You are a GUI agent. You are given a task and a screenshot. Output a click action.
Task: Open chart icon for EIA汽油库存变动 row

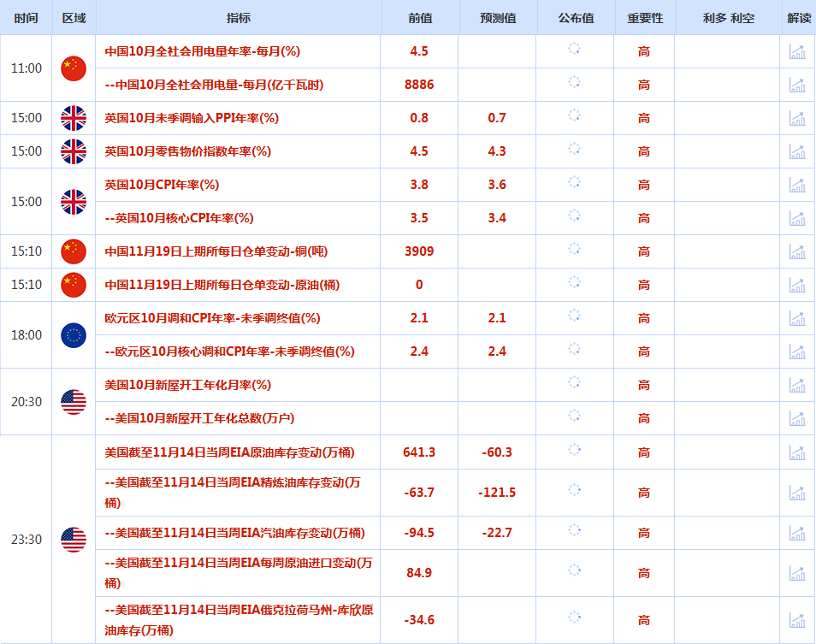click(x=797, y=533)
